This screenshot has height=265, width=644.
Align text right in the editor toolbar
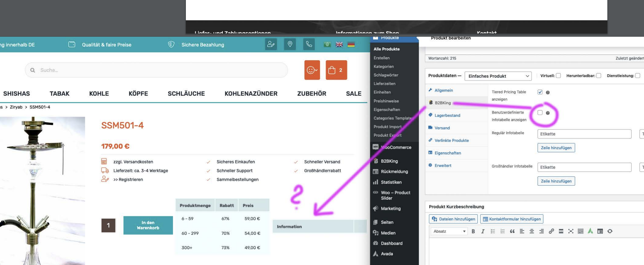(x=542, y=231)
